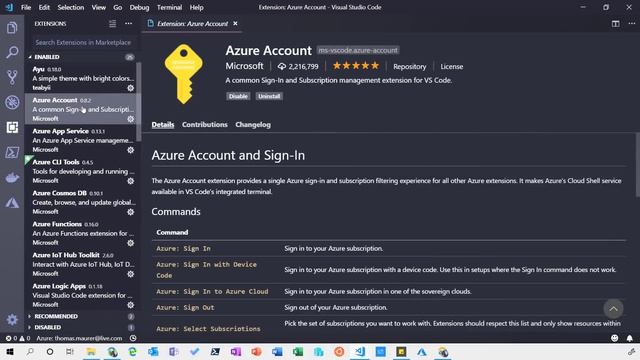Select Ayu theme extension entry
Viewport: 640px width, 360px height.
pos(82,78)
